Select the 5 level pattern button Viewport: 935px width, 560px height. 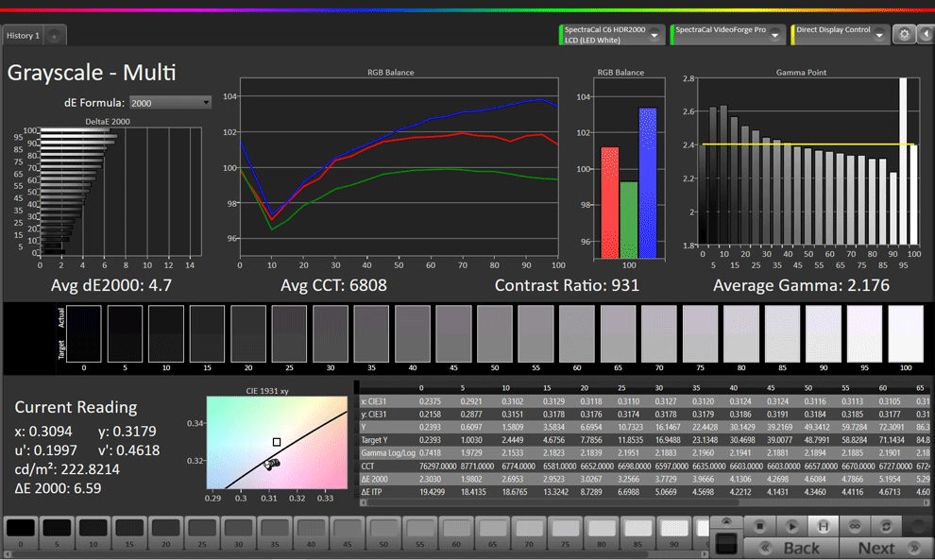click(57, 533)
